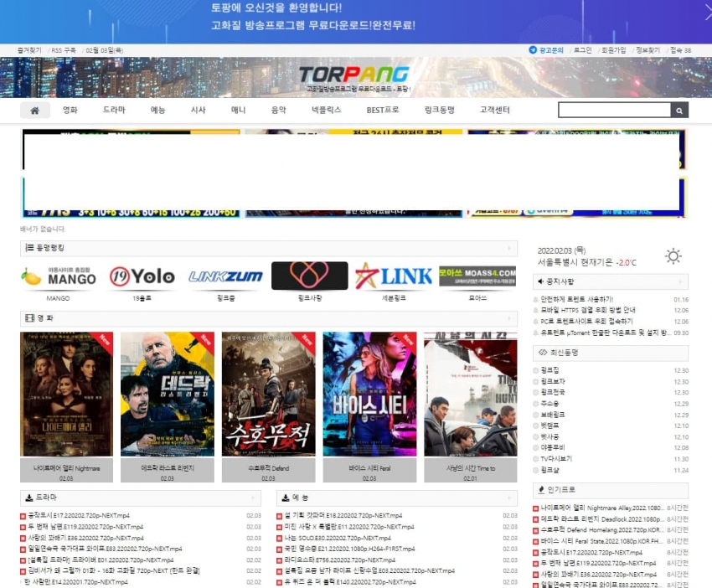Open the 애니 menu
This screenshot has height=588, width=712.
click(x=239, y=110)
